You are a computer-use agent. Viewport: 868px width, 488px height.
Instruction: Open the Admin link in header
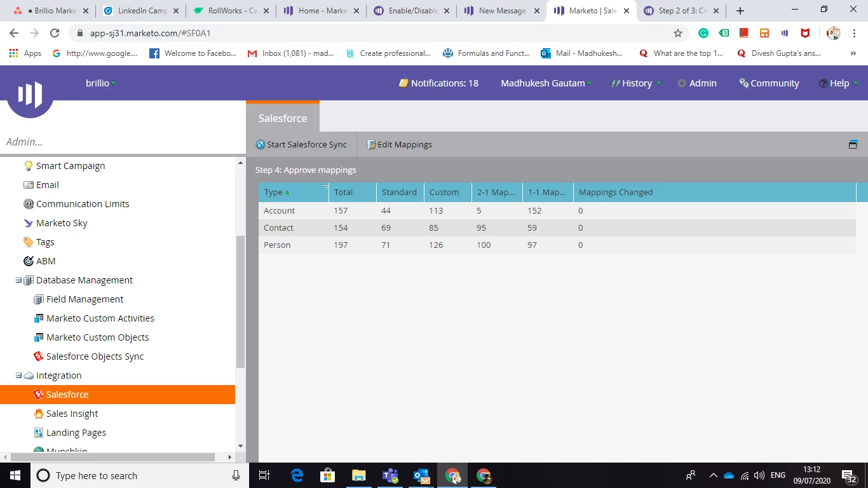(x=696, y=83)
